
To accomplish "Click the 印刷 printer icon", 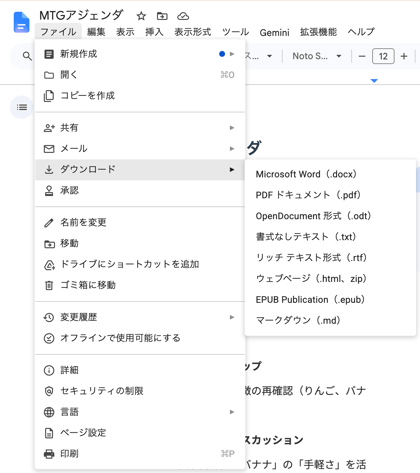I will coord(49,454).
